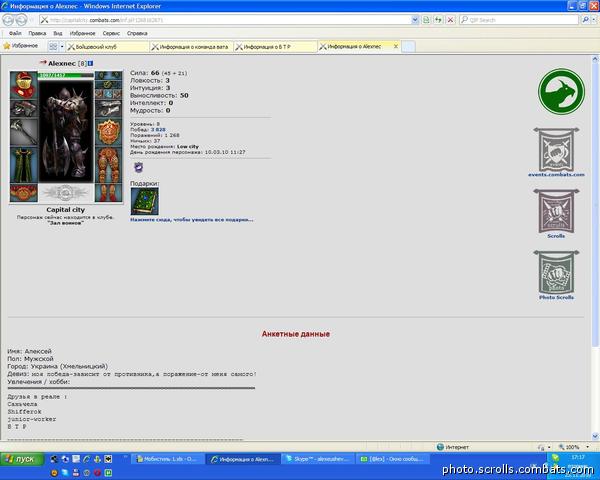The width and height of the screenshot is (600, 480).
Task: Click the link to see all gifts
Action: [x=192, y=220]
